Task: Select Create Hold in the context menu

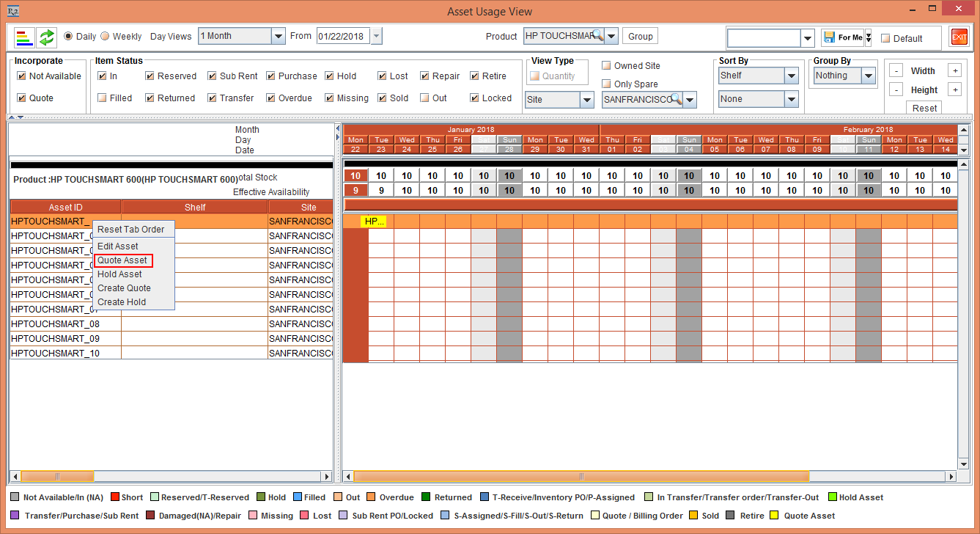Action: point(122,302)
